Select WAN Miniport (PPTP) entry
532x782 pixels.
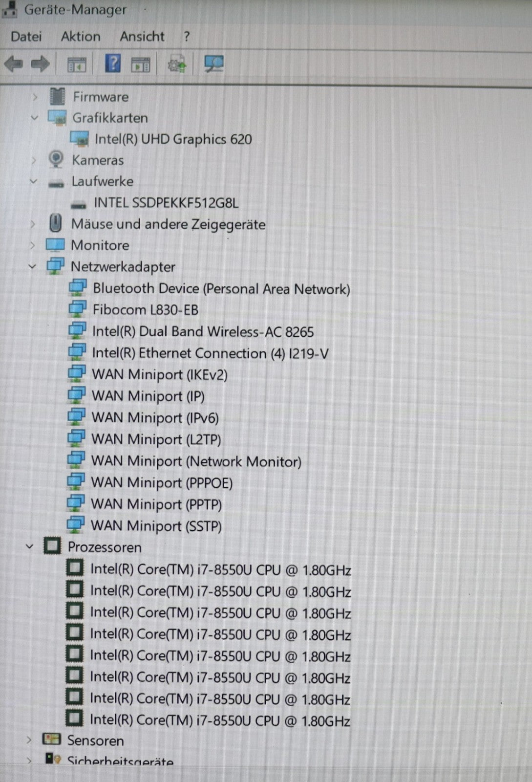coord(156,504)
